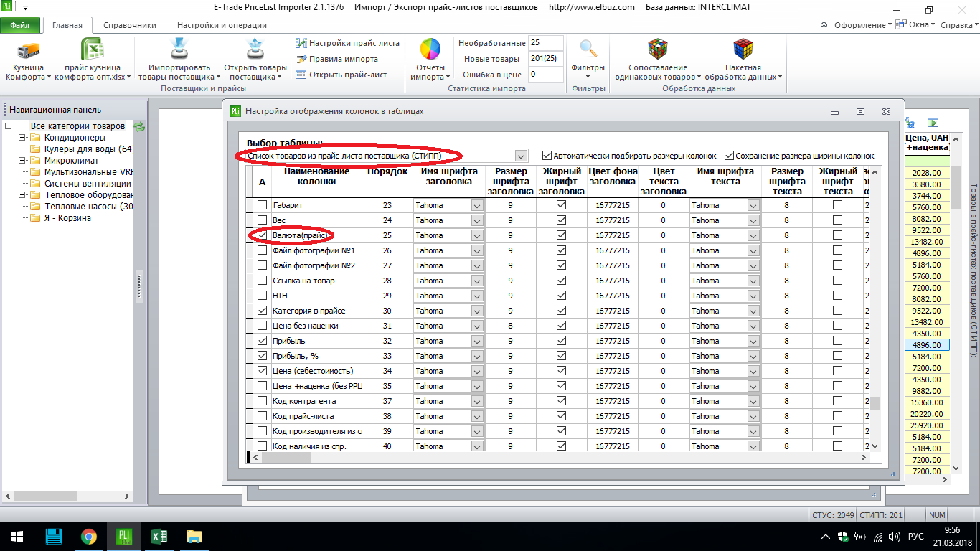Image resolution: width=980 pixels, height=551 pixels.
Task: Select Системы вентиляции in the tree
Action: [88, 184]
